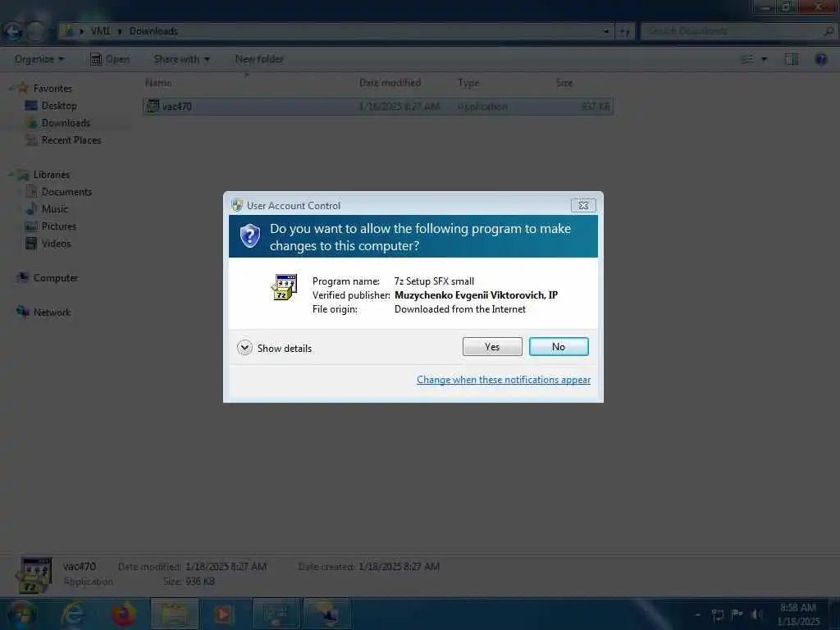Select Pictures library in navigation pane
Image resolution: width=840 pixels, height=630 pixels.
[x=58, y=226]
